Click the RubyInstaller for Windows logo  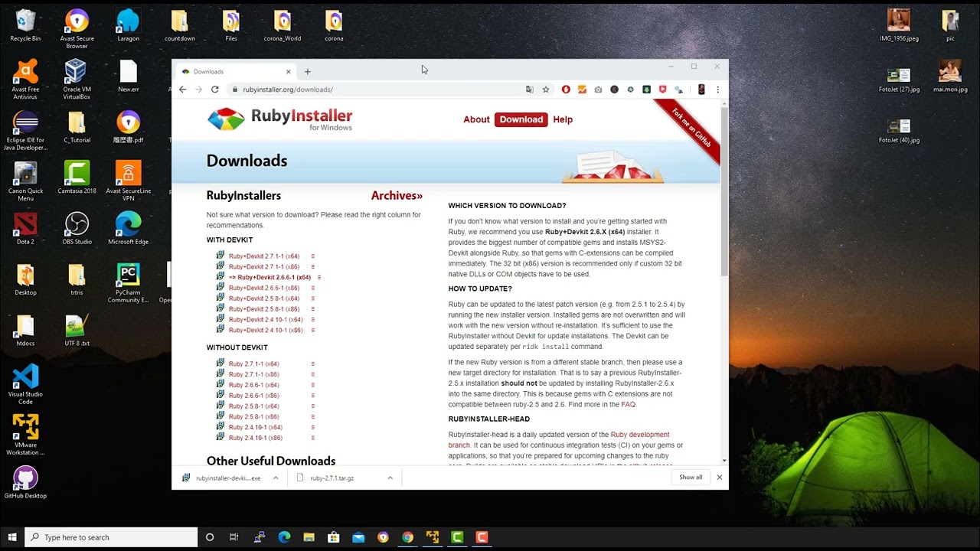(279, 119)
